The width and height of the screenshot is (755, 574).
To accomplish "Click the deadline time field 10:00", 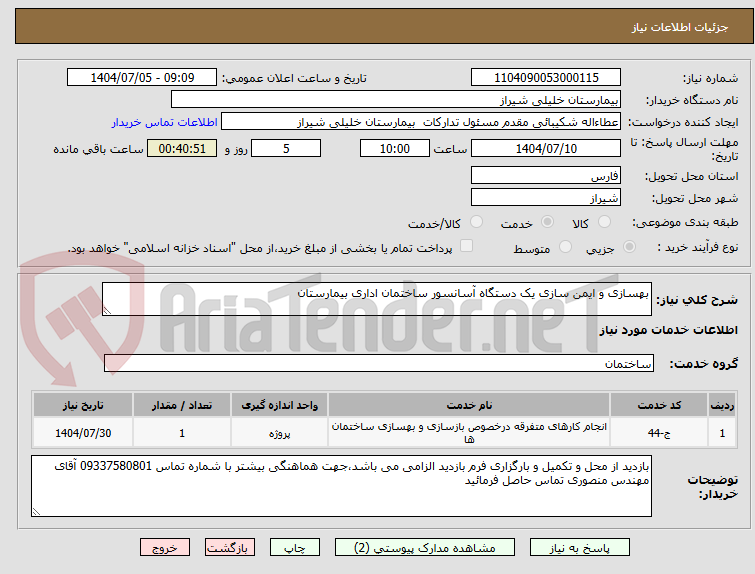I will pyautogui.click(x=395, y=148).
